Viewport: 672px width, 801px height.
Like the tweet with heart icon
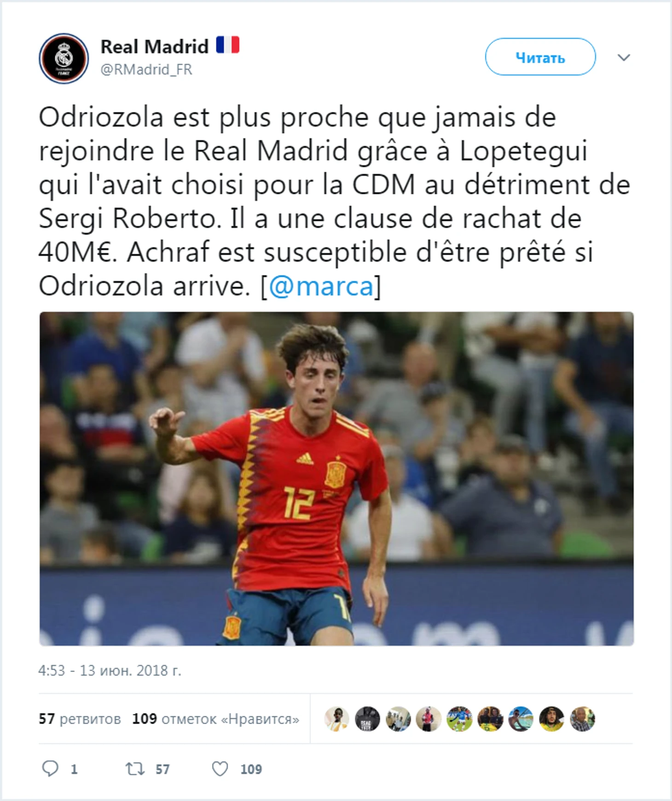click(x=220, y=769)
